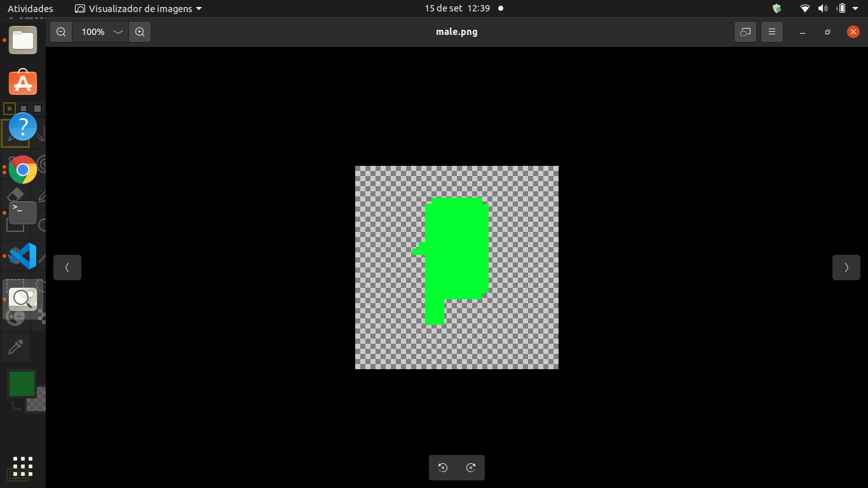868x488 pixels.
Task: Click the security shield tray icon
Action: click(x=776, y=9)
